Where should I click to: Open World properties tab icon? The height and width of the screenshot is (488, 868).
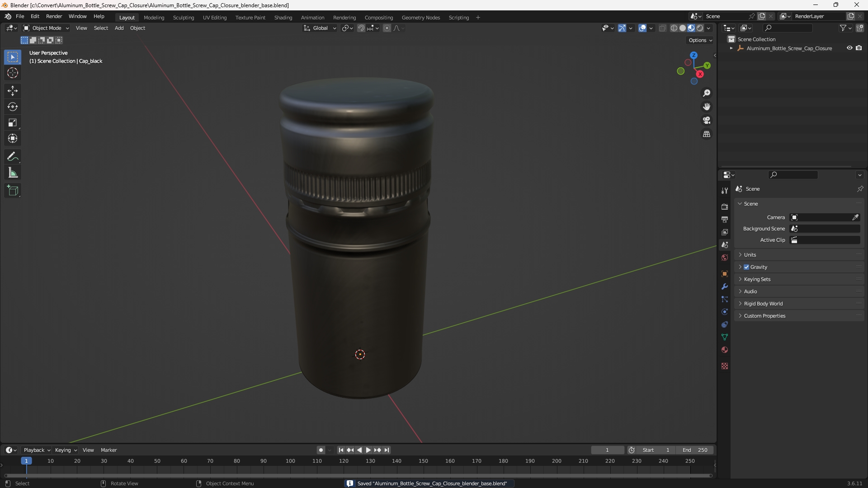click(725, 258)
